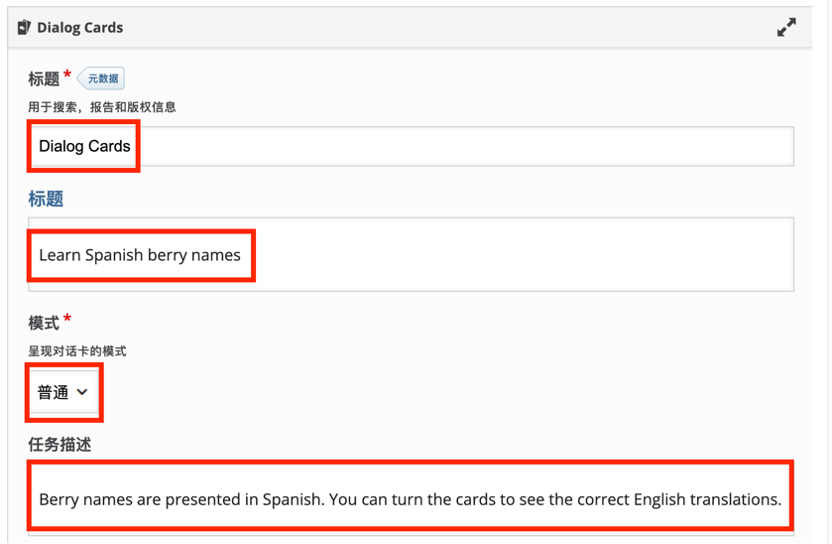Click empty area of the title input
832x544 pixels.
tap(467, 146)
